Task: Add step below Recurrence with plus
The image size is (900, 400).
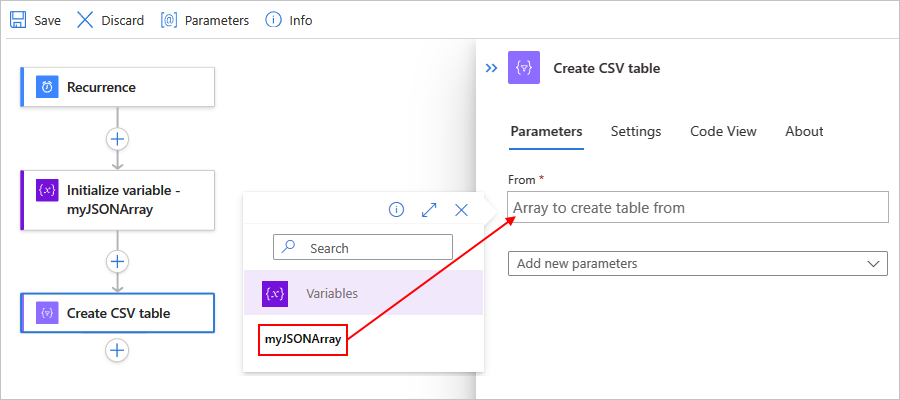Action: (118, 138)
